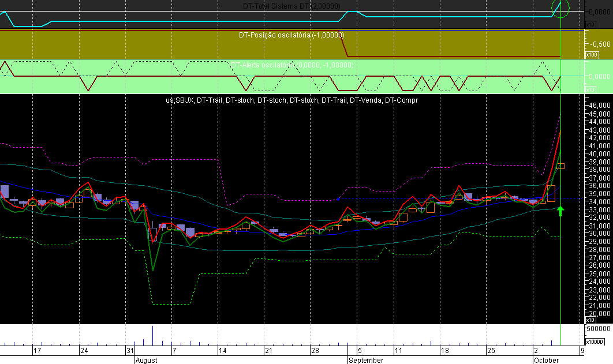The image size is (613, 364).
Task: Select the last orange candlestick
Action: click(x=560, y=166)
